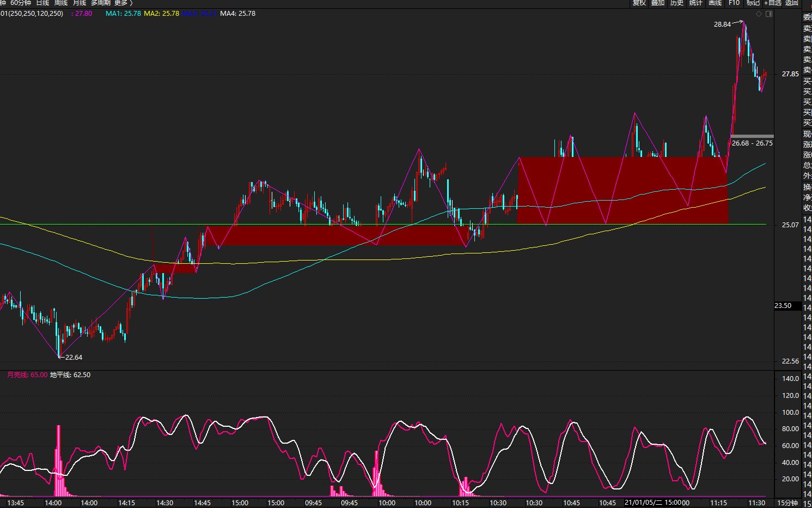Open the 历史 history button
812x508 pixels.
(677, 3)
